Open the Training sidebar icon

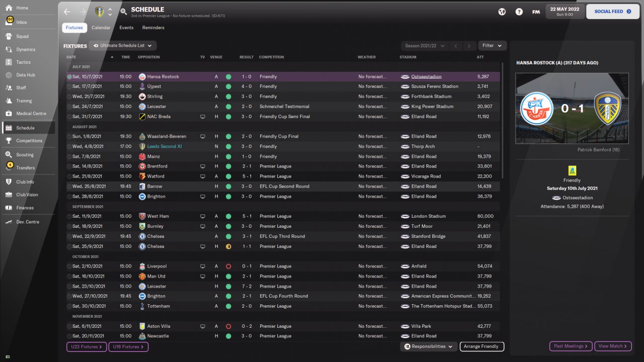9,101
